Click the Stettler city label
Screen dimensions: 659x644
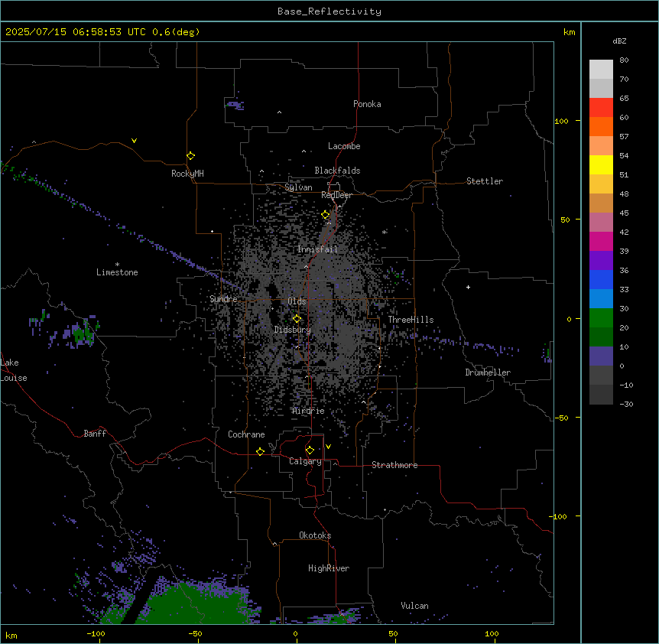pyautogui.click(x=484, y=181)
